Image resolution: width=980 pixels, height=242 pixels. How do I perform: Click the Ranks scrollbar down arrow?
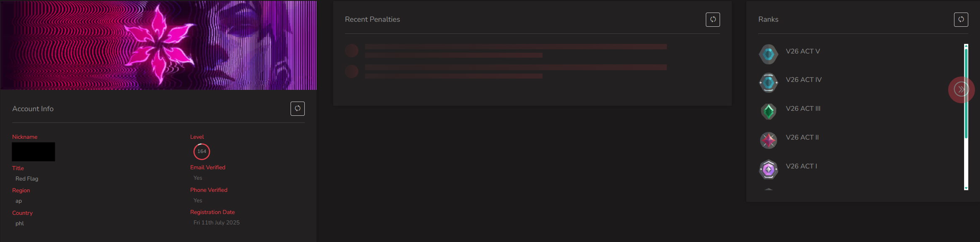(x=966, y=188)
